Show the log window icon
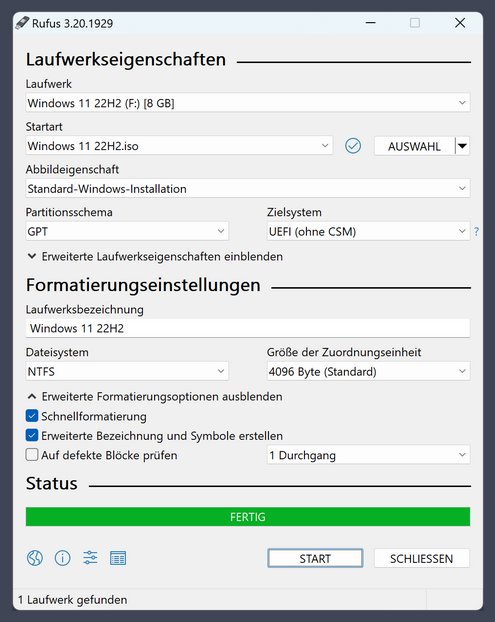 coord(118,558)
